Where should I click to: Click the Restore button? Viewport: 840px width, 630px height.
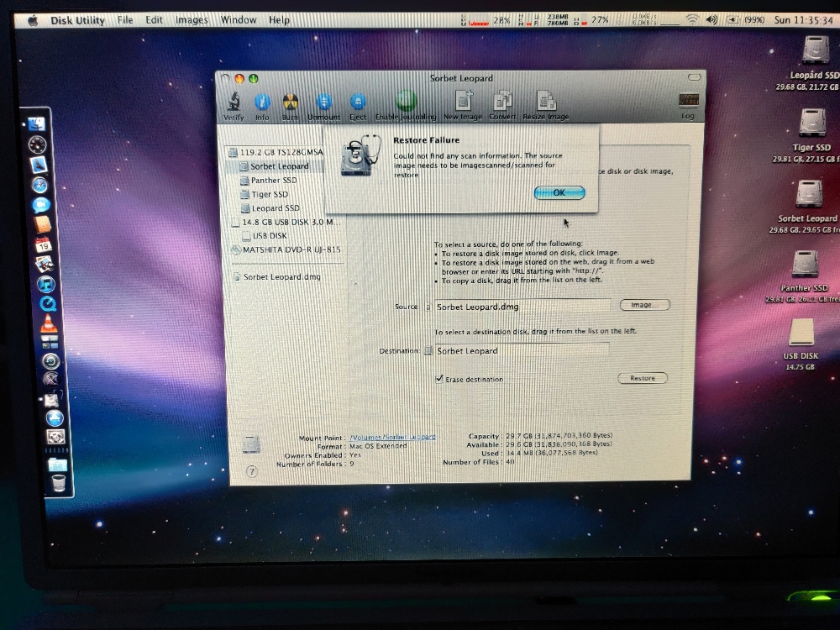tap(643, 378)
